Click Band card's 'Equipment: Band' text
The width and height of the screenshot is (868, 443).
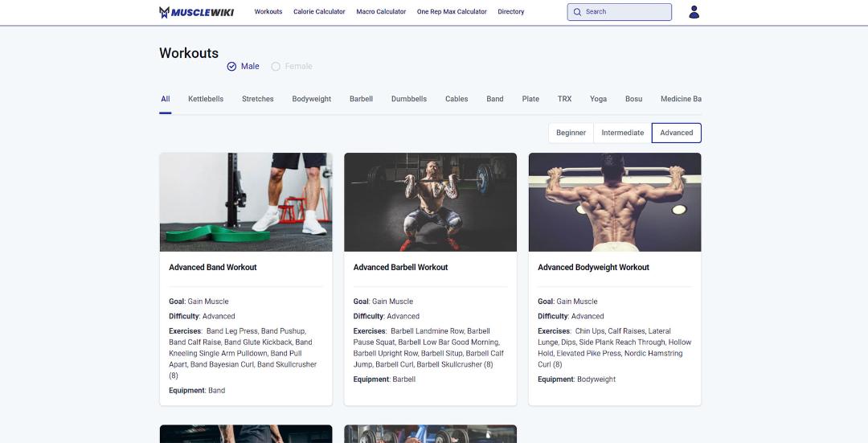197,391
